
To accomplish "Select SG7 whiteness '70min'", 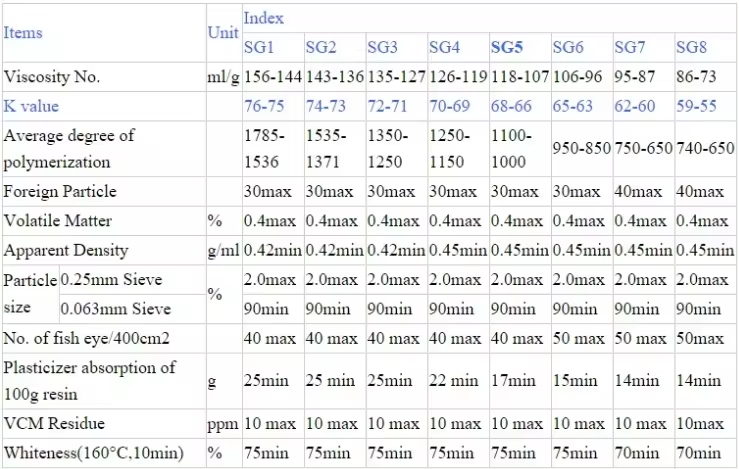I will pos(637,453).
